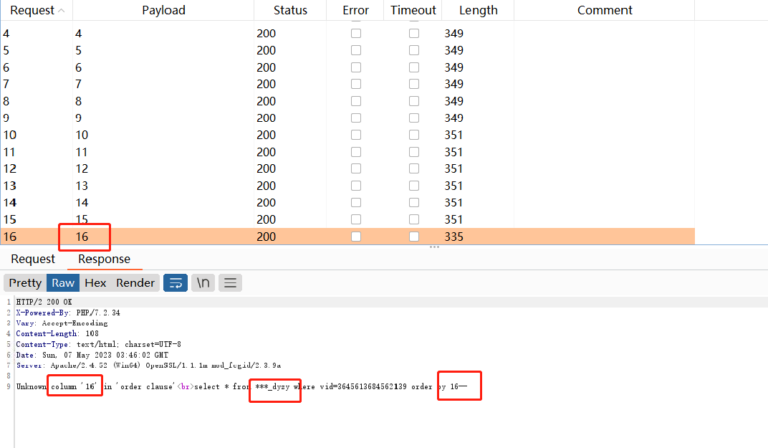Image resolution: width=768 pixels, height=448 pixels.
Task: Switch to Pretty view
Action: point(26,283)
